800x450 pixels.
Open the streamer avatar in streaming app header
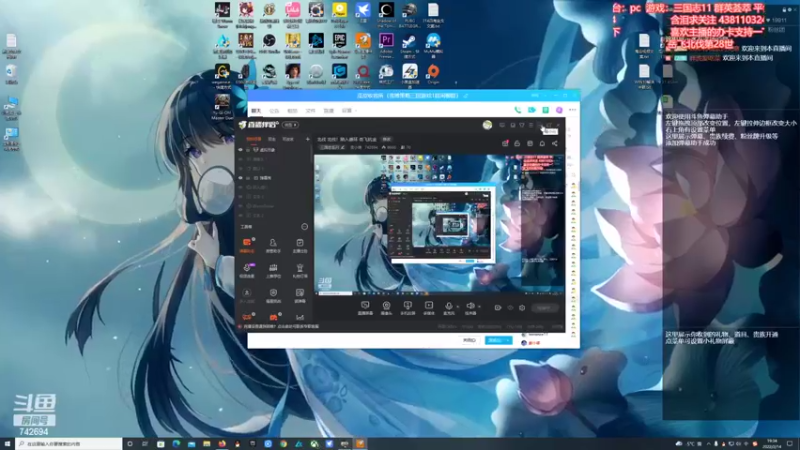[487, 125]
